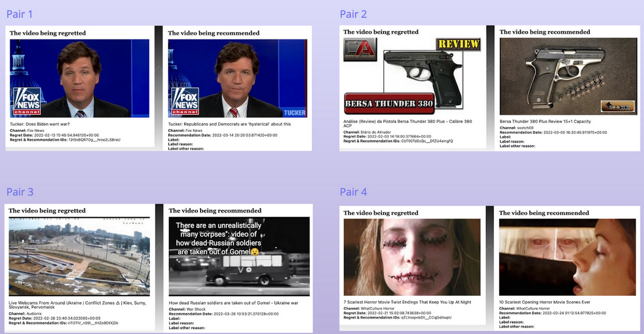Select the 'Pair 3' heading
The width and height of the screenshot is (644, 334).
click(x=20, y=192)
